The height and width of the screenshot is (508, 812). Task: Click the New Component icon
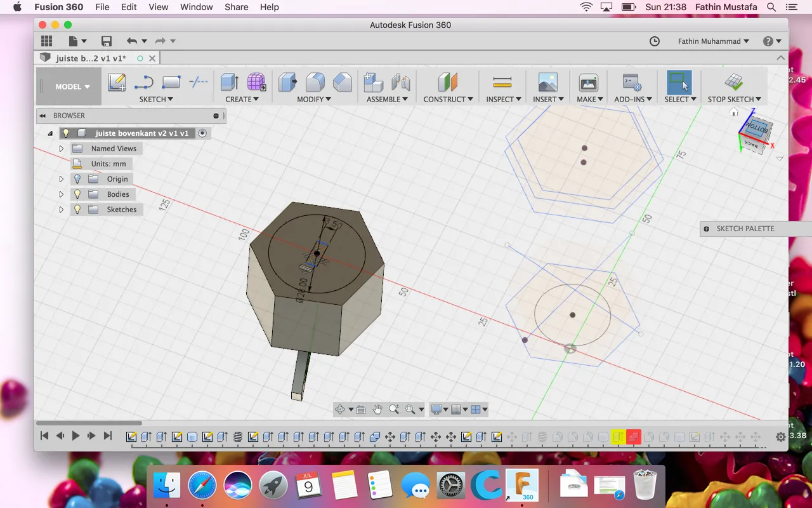(374, 83)
